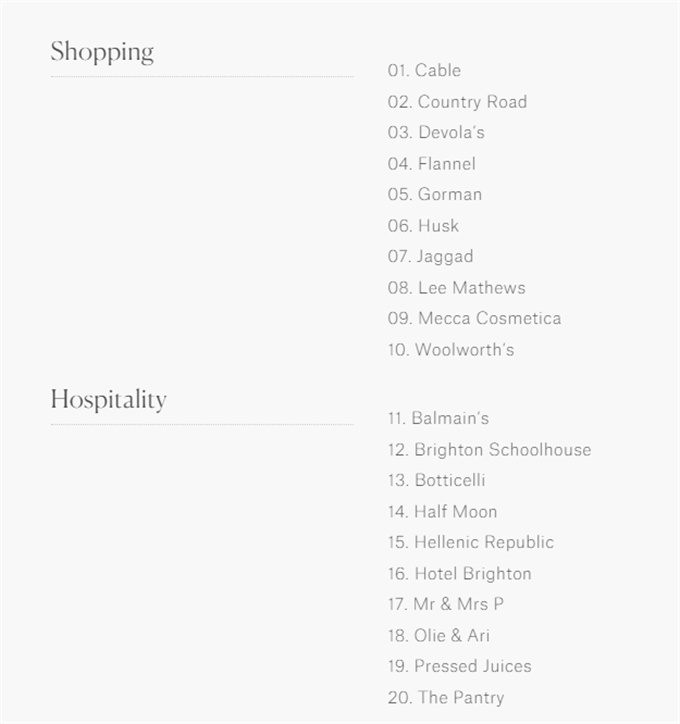This screenshot has height=724, width=680.
Task: Open the 16. Hotel Brighton listing
Action: pos(460,574)
